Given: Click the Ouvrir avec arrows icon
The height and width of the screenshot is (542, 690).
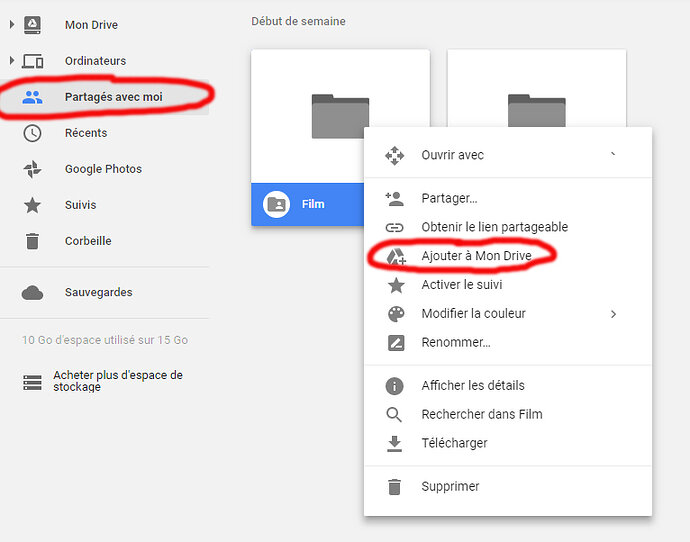Looking at the screenshot, I should [394, 156].
